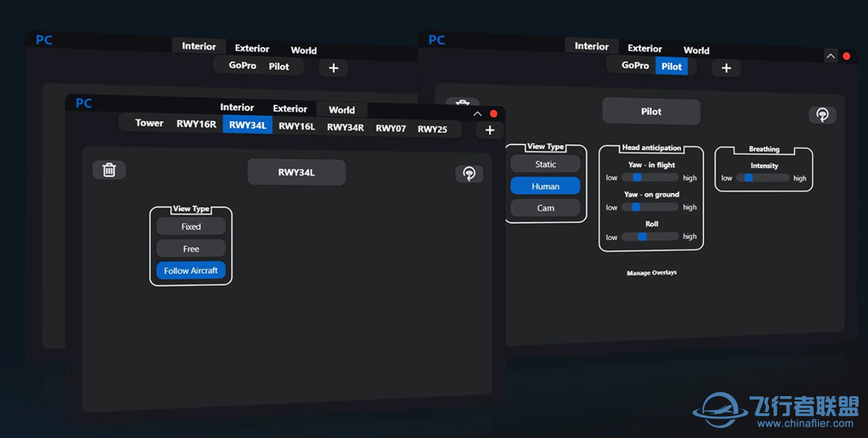Click the Head anticipation group label
The height and width of the screenshot is (438, 868).
(652, 148)
